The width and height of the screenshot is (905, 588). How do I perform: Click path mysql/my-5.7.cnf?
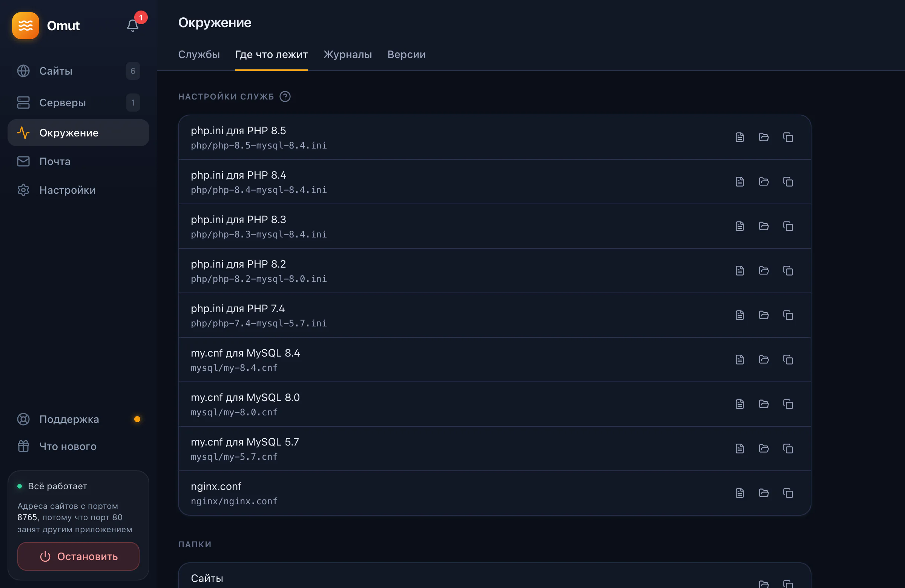click(234, 457)
